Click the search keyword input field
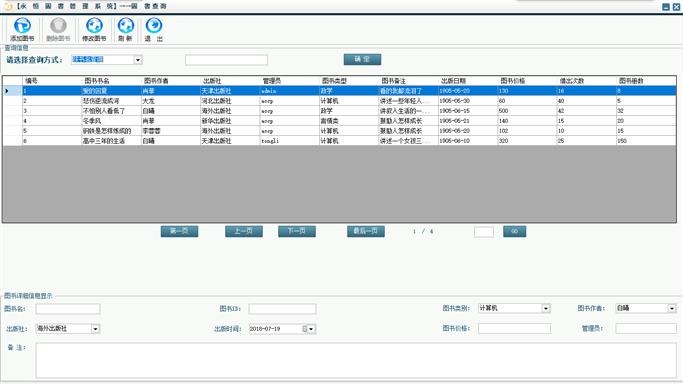683x384 pixels. coord(227,60)
